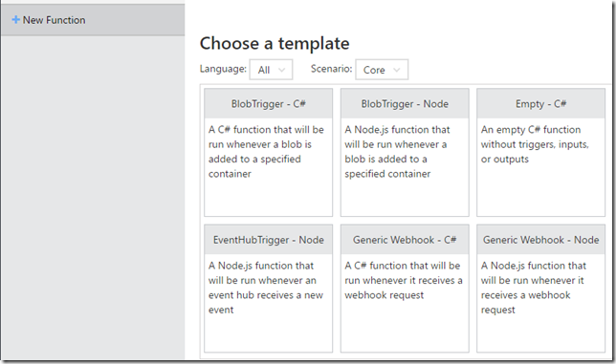Click description 'A Node.js function that will be run whenever a blob'

[397, 151]
